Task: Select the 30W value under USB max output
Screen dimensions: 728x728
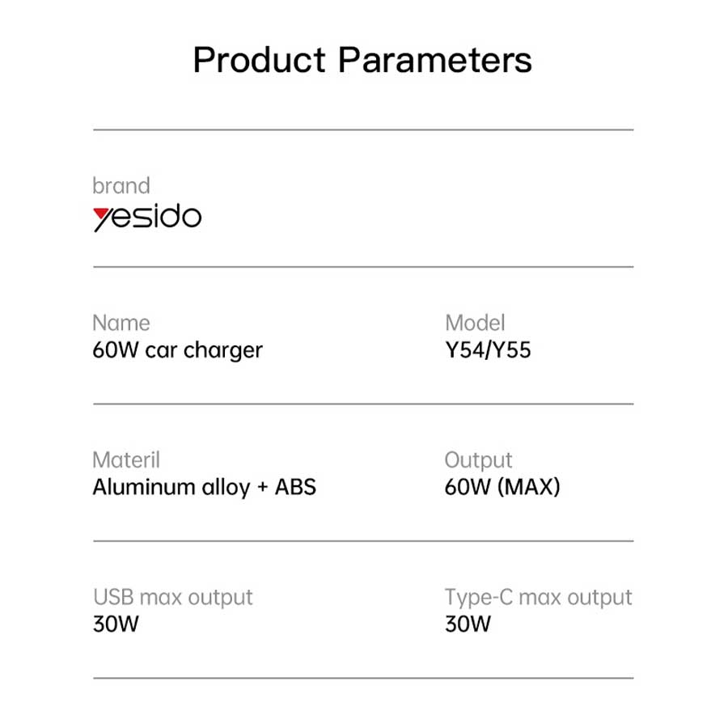Action: [116, 624]
